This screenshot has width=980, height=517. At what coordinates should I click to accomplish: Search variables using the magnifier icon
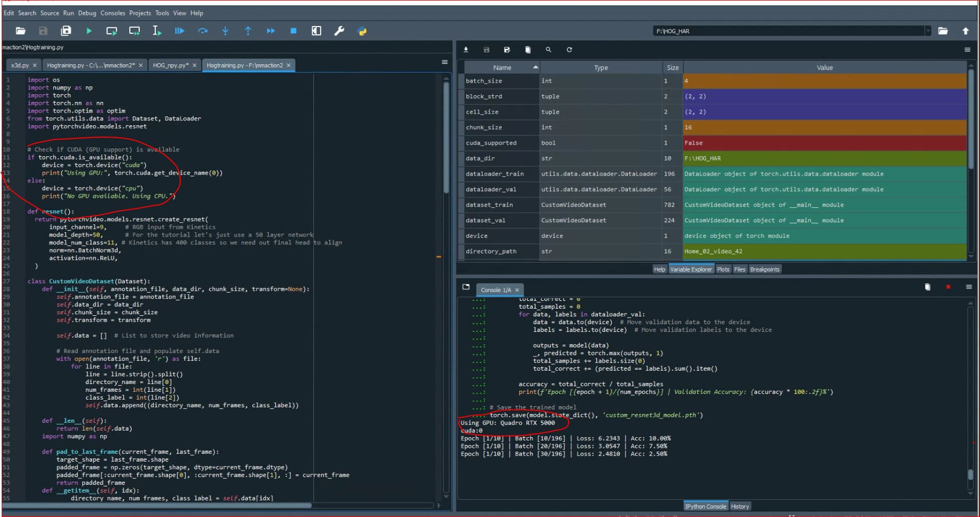[549, 50]
